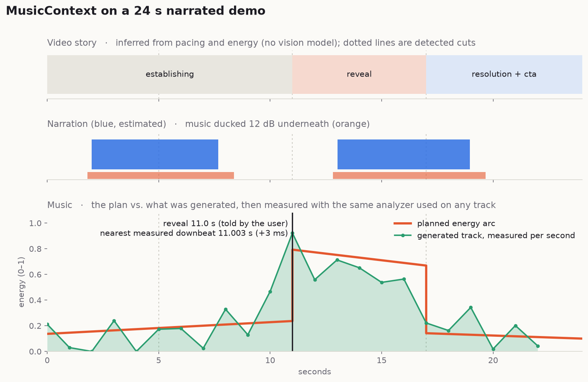
Task: Click the green data point at 3 seconds
Action: [x=114, y=321]
